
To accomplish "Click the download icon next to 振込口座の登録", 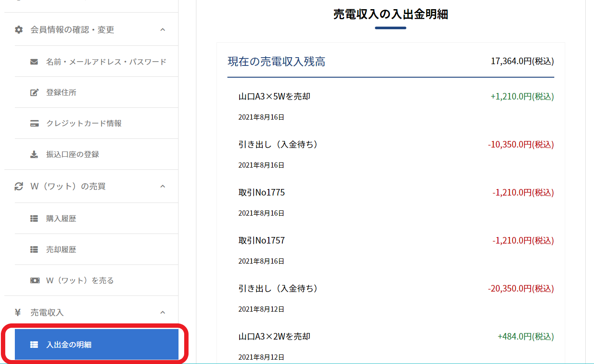I will tap(34, 155).
